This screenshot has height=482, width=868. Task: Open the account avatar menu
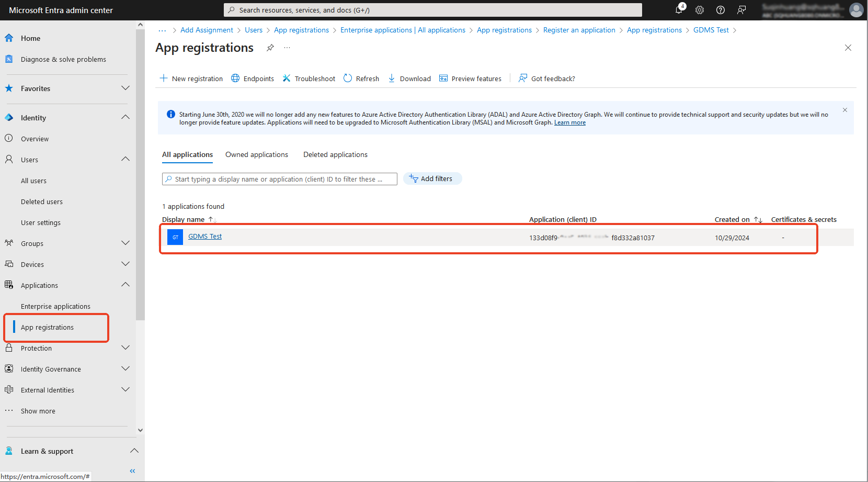(856, 10)
